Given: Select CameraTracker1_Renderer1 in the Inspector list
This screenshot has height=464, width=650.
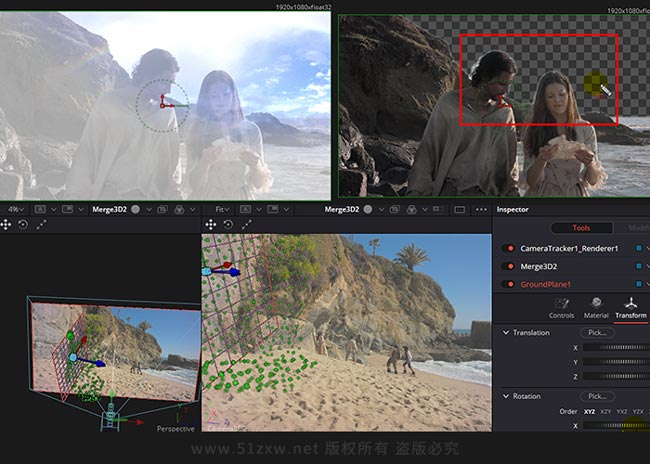Looking at the screenshot, I should click(569, 248).
